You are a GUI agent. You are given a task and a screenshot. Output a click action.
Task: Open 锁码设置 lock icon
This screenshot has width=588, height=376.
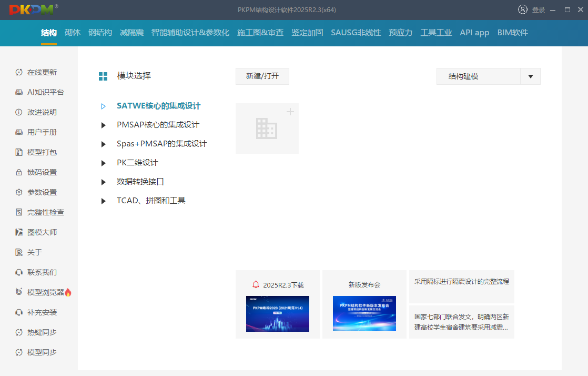(19, 172)
